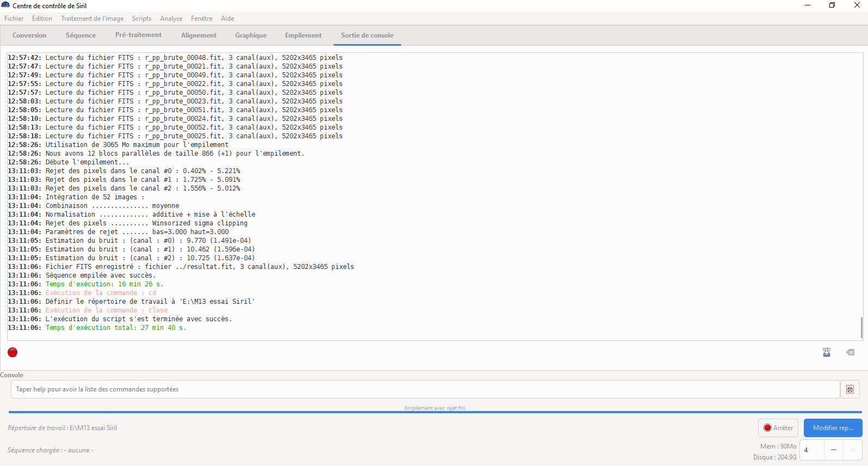Click the pixel rejection line for canal #0

coord(124,171)
